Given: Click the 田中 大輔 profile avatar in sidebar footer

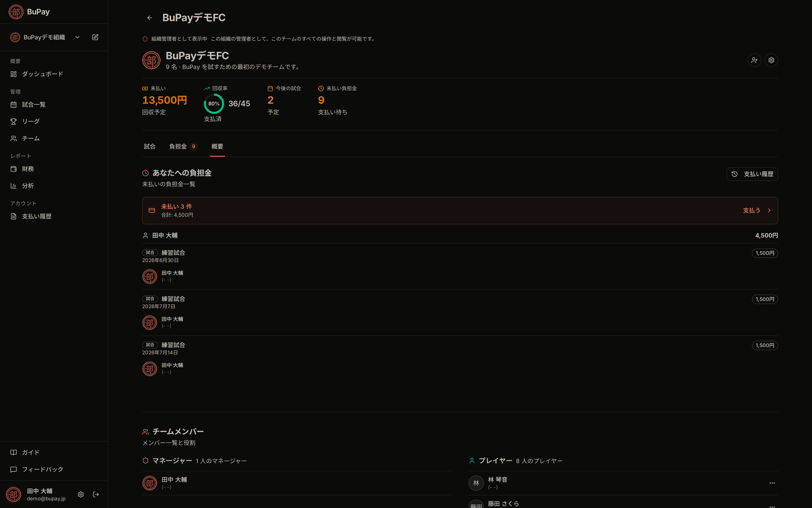Looking at the screenshot, I should point(13,495).
